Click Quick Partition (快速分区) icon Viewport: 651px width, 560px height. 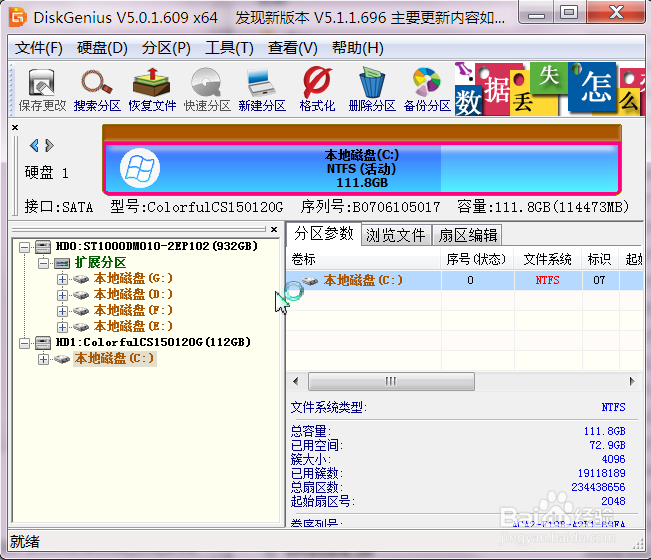(207, 90)
